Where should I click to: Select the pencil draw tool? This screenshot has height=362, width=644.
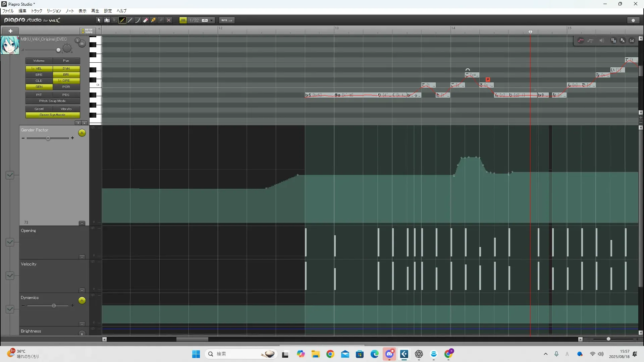click(122, 20)
